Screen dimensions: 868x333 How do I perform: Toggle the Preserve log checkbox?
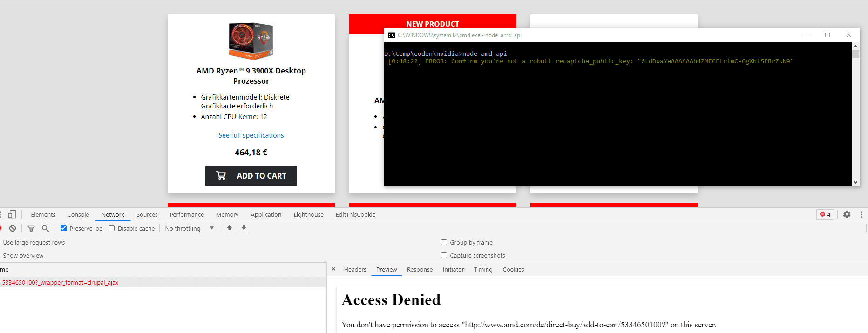(64, 228)
